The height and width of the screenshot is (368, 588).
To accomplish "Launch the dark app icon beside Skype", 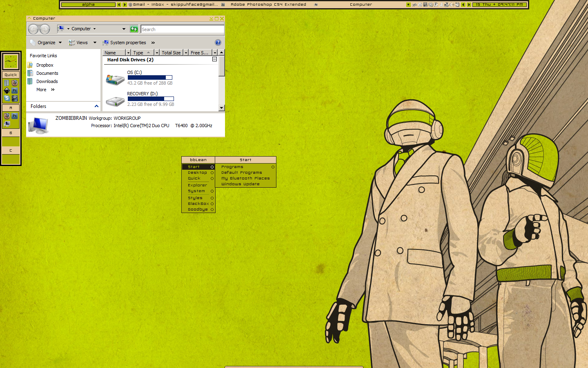I will point(15,98).
